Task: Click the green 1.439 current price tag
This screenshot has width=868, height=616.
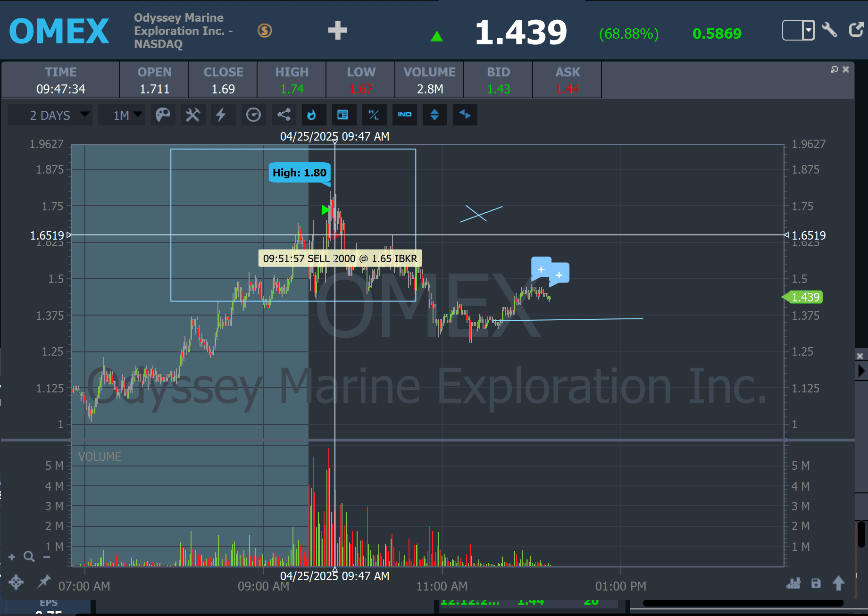Action: pos(803,297)
